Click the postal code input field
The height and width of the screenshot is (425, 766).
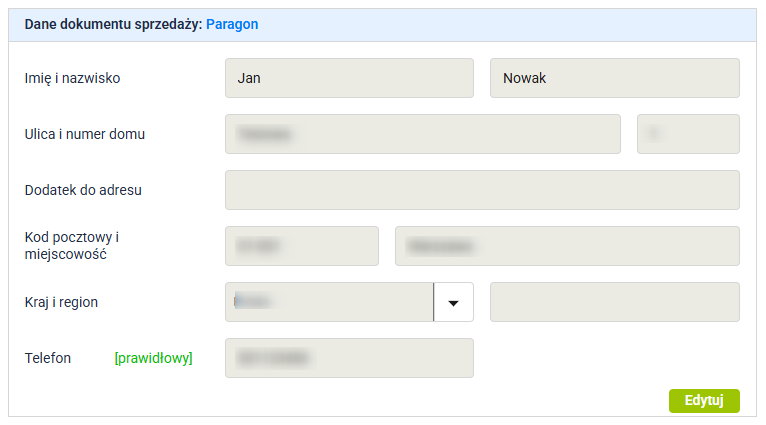pyautogui.click(x=302, y=246)
